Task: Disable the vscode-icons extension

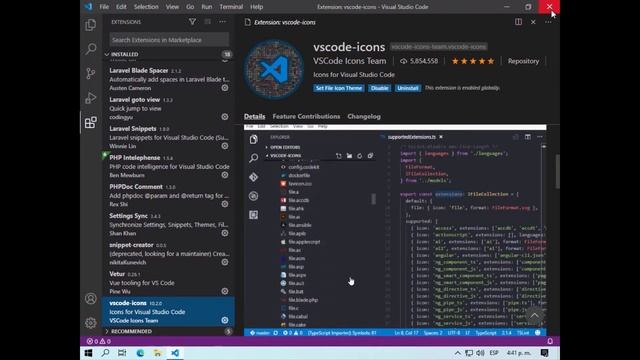Action: click(380, 88)
